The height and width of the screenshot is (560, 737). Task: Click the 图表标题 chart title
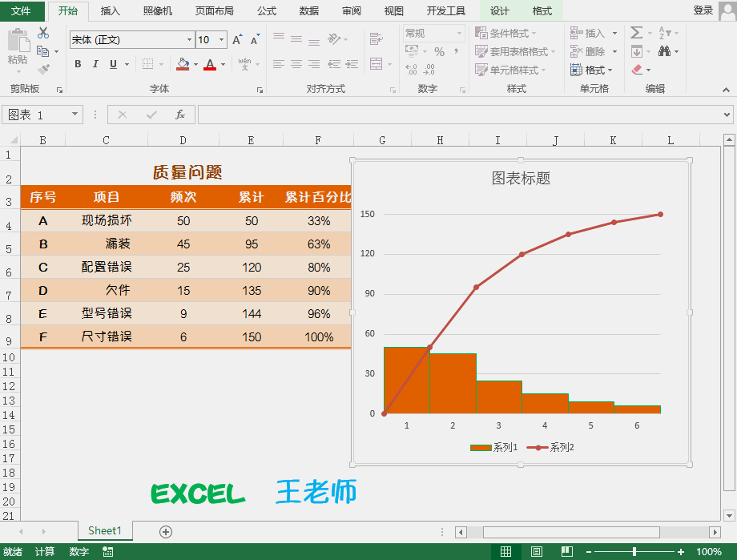[521, 178]
